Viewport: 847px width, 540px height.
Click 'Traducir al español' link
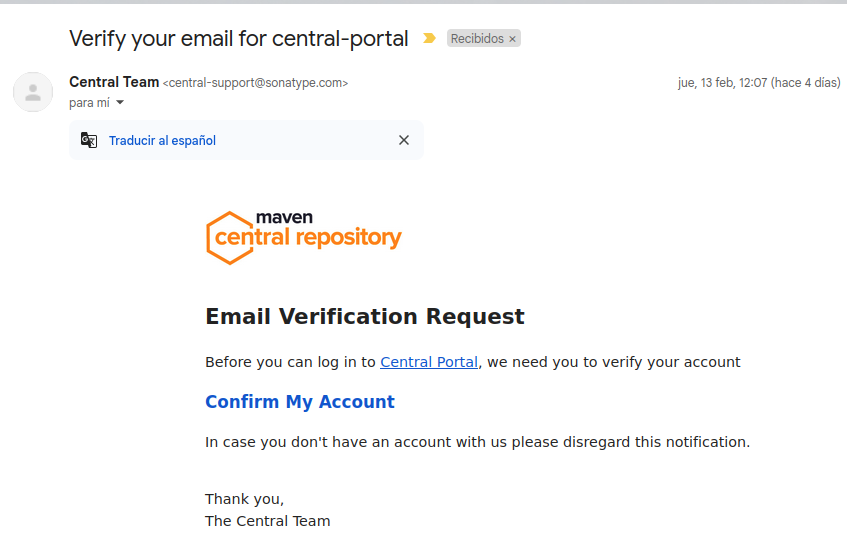162,141
